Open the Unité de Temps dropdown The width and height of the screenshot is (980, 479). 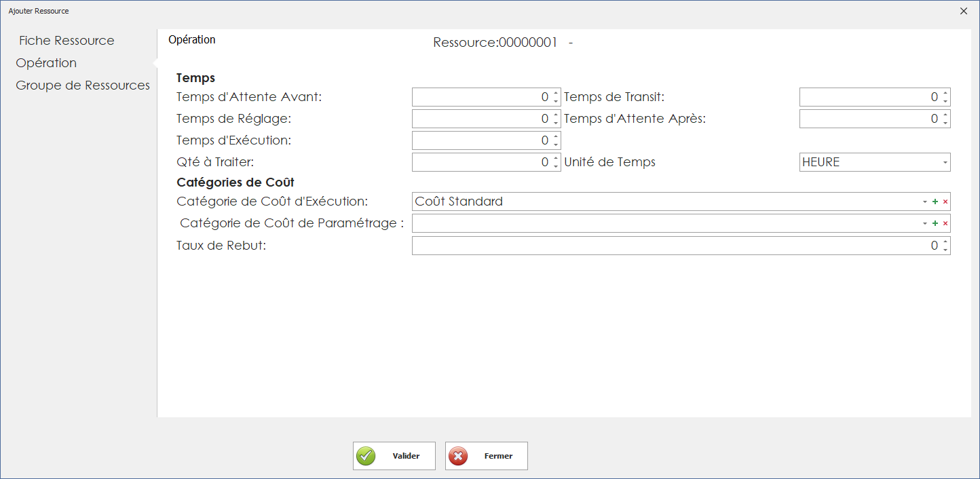945,163
